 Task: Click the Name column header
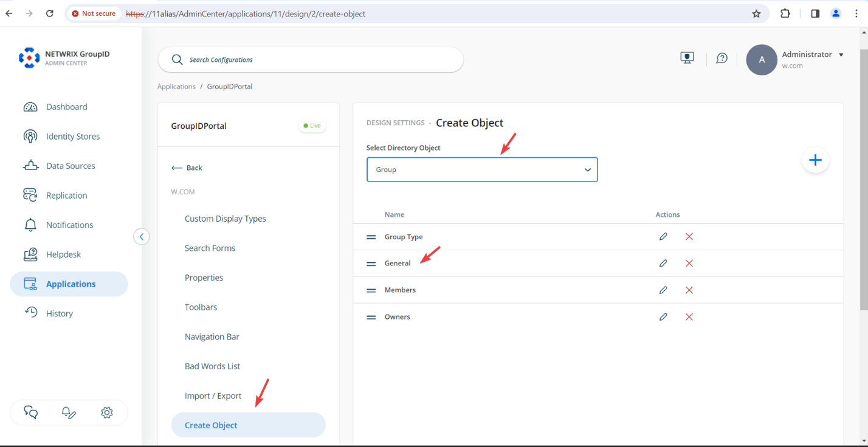click(394, 214)
